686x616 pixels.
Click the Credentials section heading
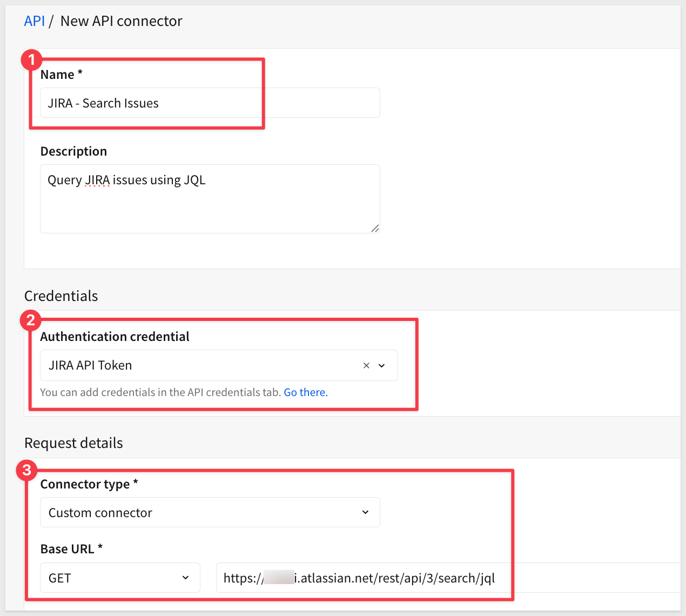click(61, 296)
